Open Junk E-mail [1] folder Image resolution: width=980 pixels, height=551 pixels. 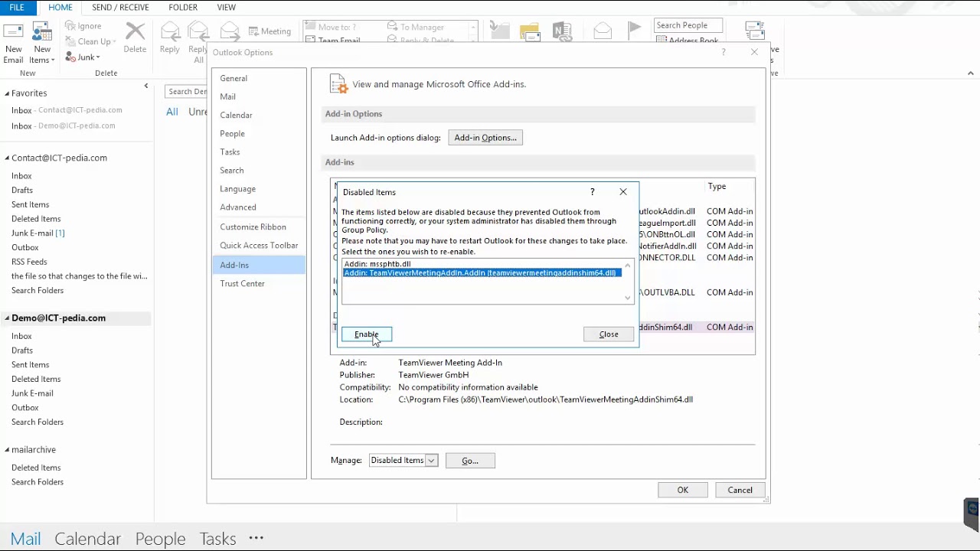tap(38, 233)
